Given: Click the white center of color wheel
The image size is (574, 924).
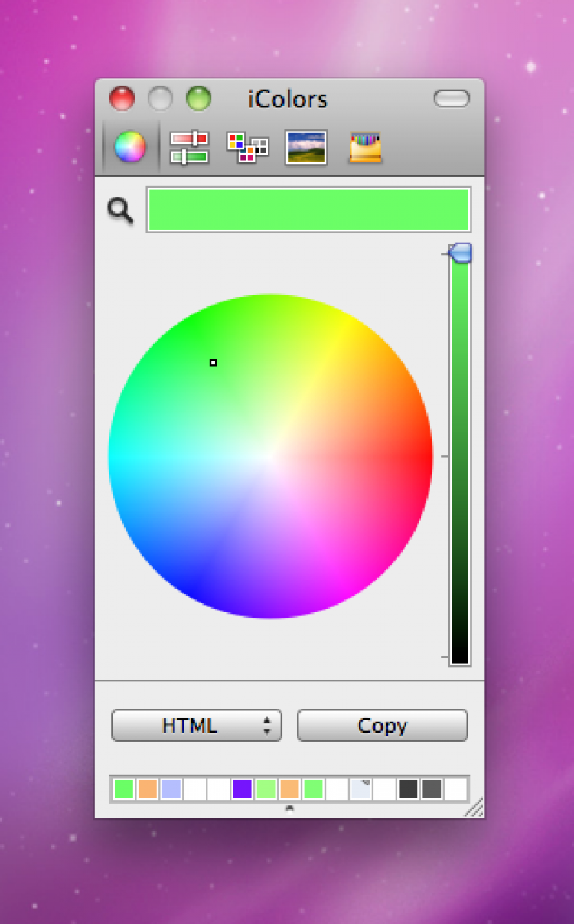Looking at the screenshot, I should point(270,456).
